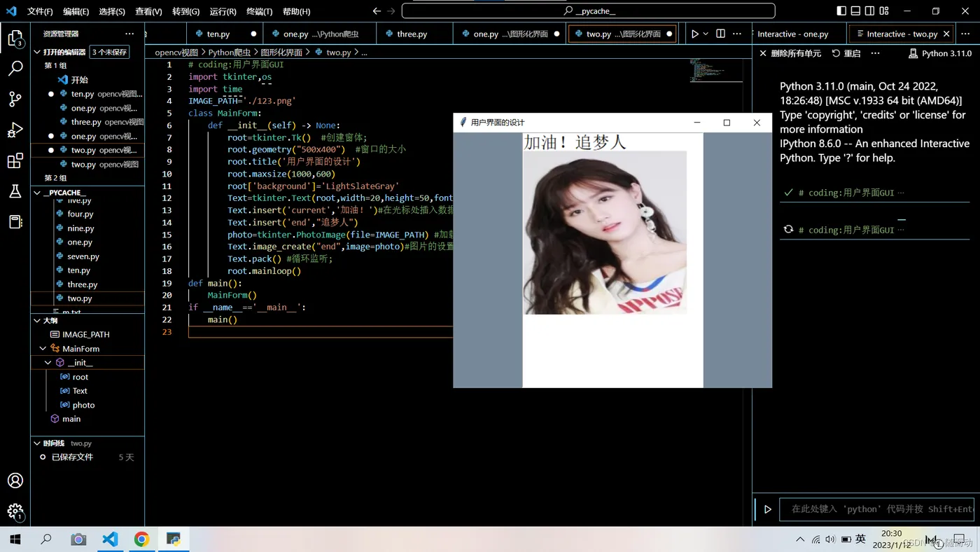Image resolution: width=980 pixels, height=552 pixels.
Task: Split the editor to the right
Action: (720, 34)
